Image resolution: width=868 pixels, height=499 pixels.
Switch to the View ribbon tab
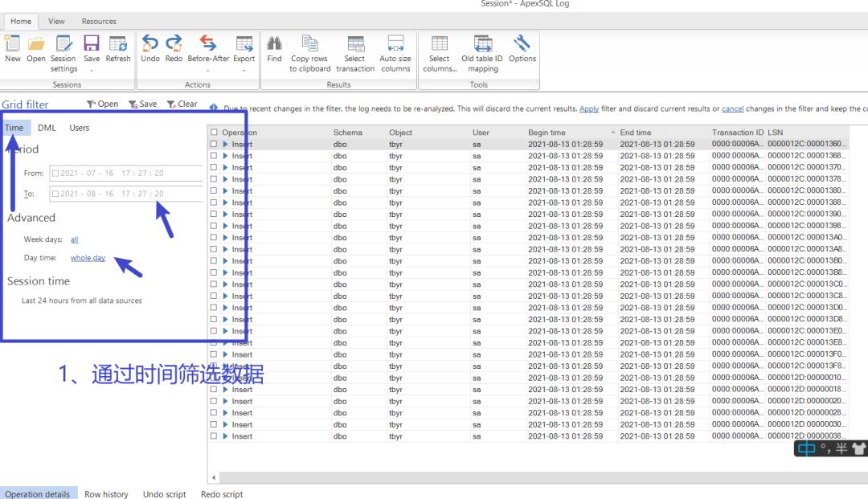click(56, 21)
